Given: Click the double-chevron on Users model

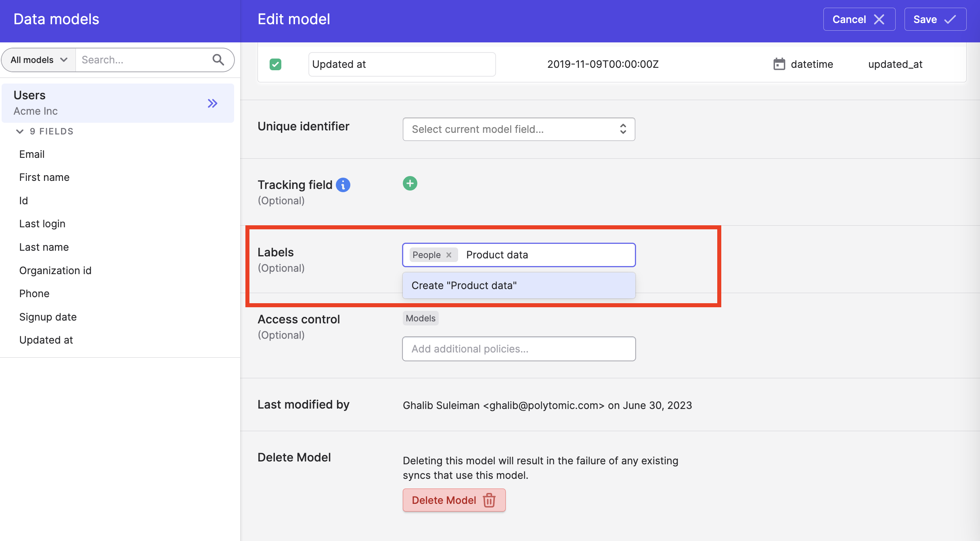Looking at the screenshot, I should pos(212,103).
